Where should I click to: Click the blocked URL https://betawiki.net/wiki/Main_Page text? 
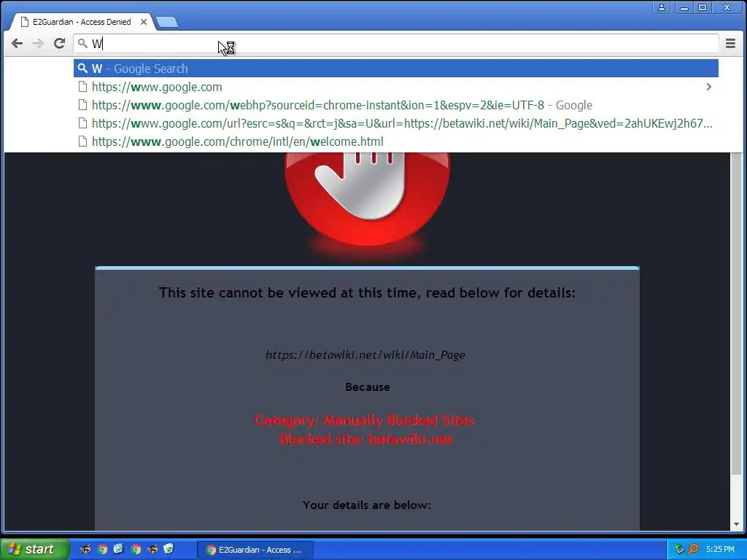point(365,355)
